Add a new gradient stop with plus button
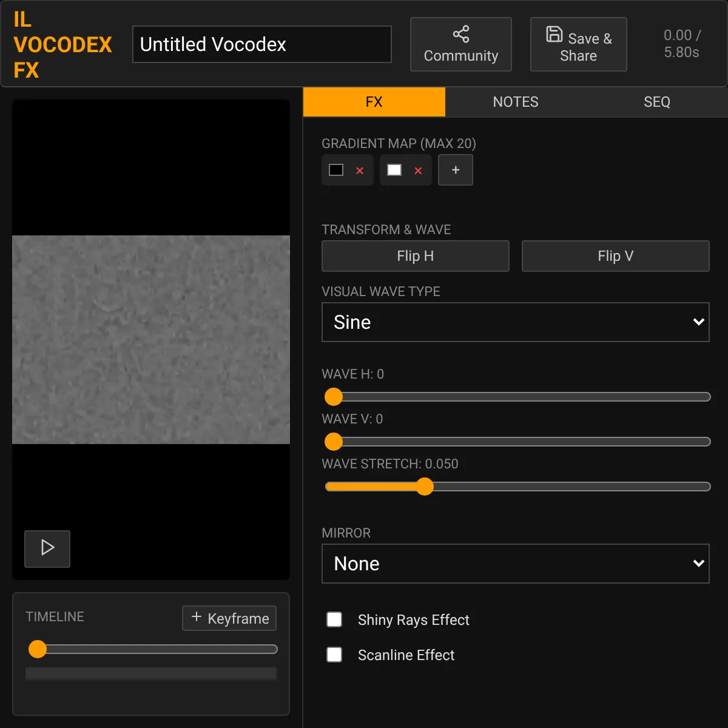 456,170
